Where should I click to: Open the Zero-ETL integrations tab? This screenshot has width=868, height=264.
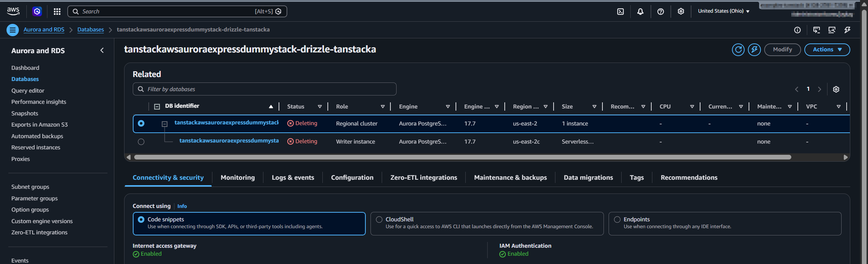tap(424, 178)
